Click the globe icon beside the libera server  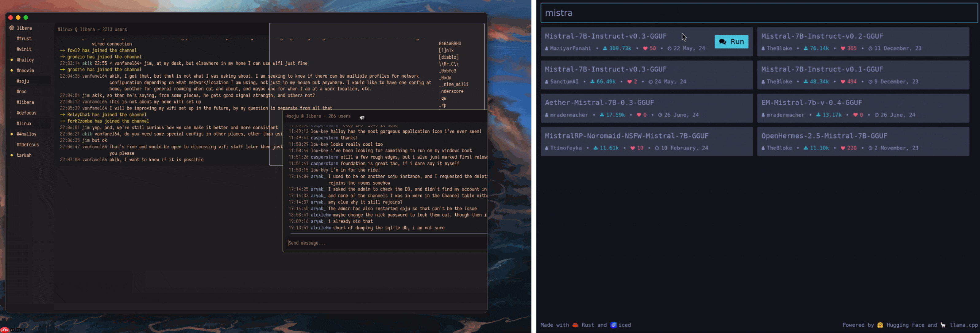[x=12, y=28]
